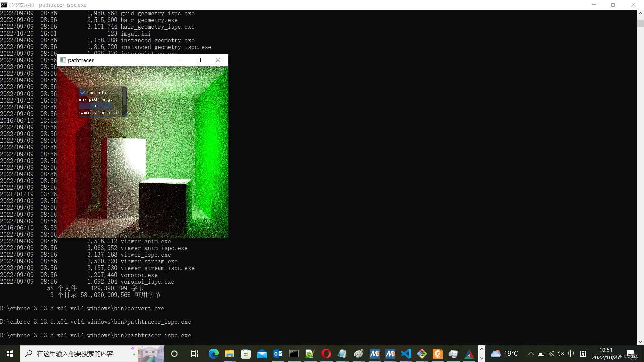Open the orange PDF reader taskbar icon
644x362 pixels.
click(438, 354)
